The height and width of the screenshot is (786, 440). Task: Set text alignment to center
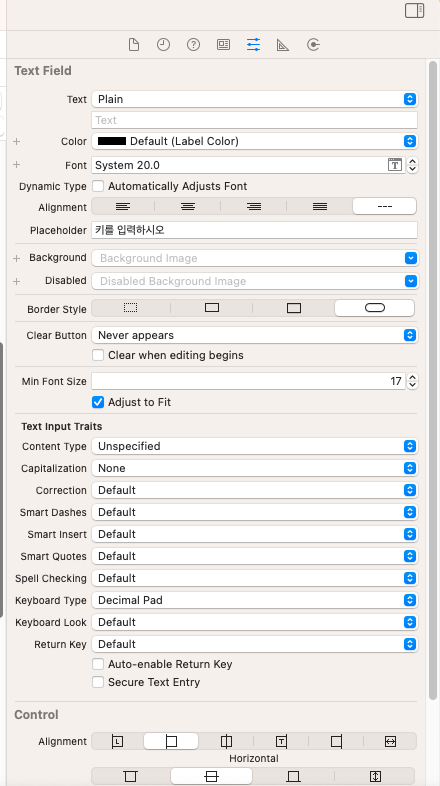tap(188, 207)
